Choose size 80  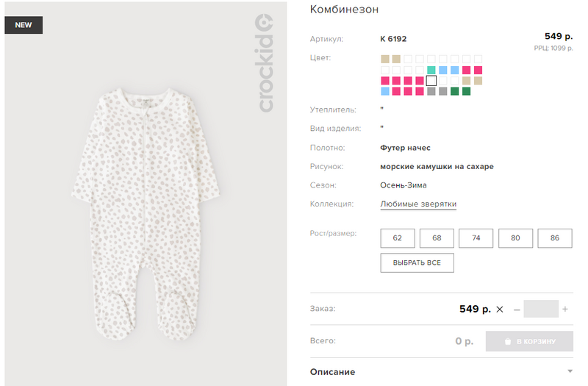tap(515, 238)
